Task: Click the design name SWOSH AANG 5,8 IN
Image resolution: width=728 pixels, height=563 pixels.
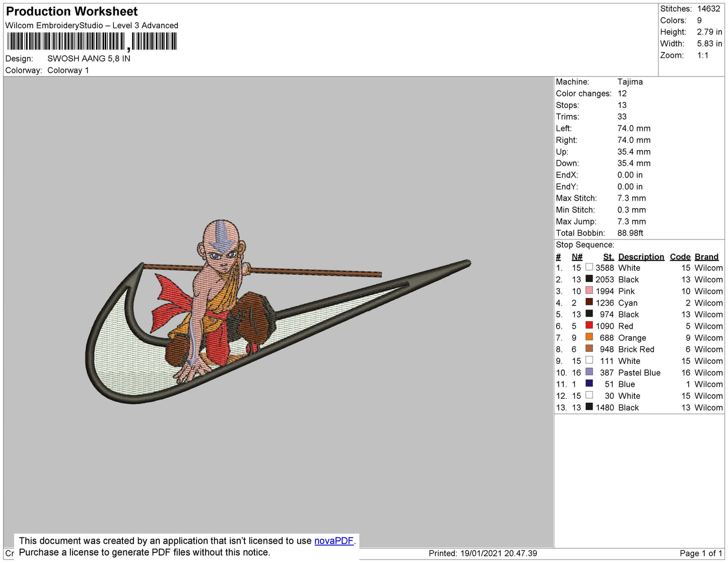Action: tap(89, 58)
